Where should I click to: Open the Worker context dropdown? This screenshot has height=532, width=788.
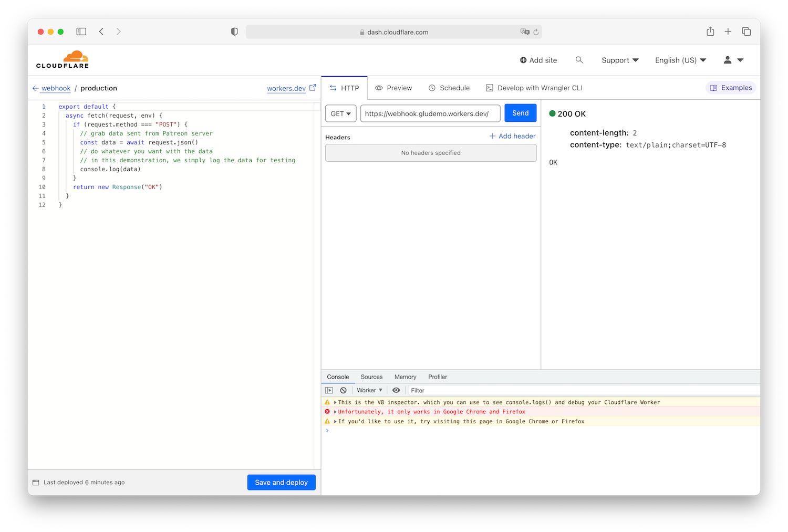point(369,390)
